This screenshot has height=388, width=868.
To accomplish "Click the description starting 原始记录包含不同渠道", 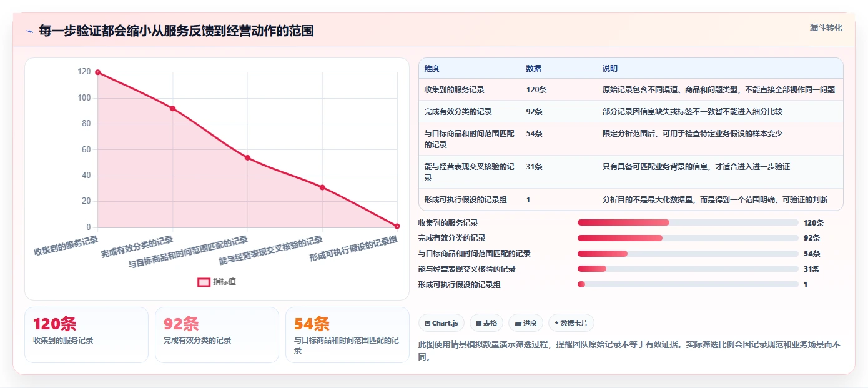I will pyautogui.click(x=719, y=90).
